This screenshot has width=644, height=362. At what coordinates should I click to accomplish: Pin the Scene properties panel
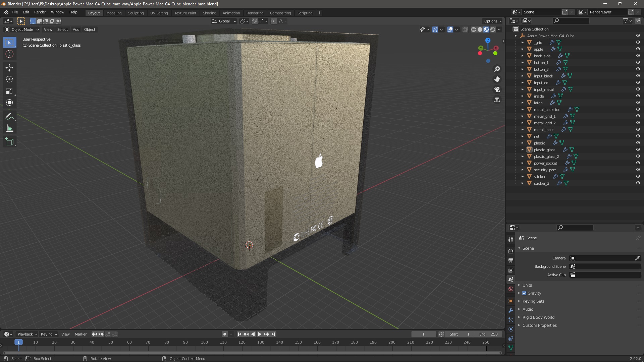pos(638,238)
